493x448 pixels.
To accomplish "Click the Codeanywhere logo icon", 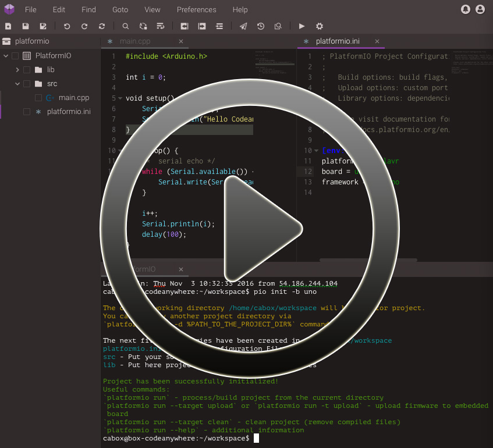I will 9,9.
